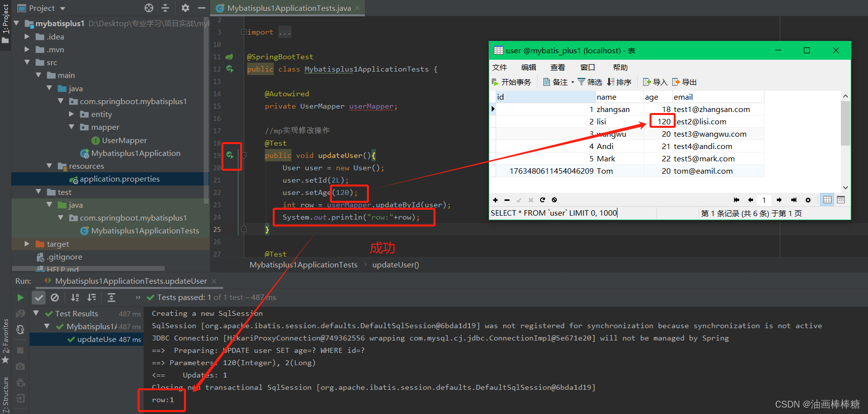Open the 文件 menu in Navicat window
This screenshot has height=414, width=868.
[x=500, y=68]
